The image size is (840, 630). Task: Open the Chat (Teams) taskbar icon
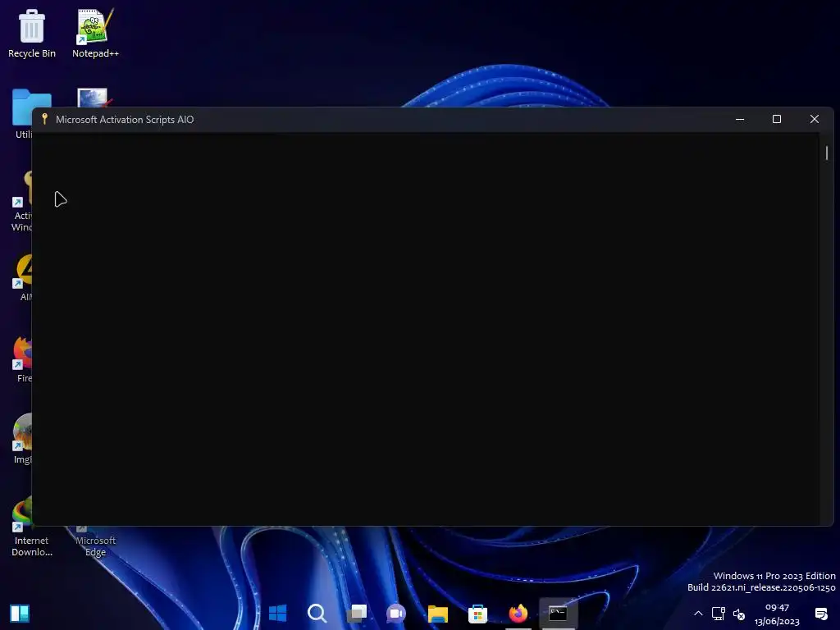[396, 613]
